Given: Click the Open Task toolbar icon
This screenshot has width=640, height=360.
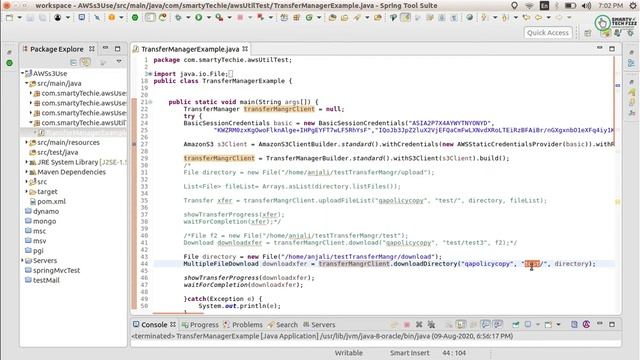Looking at the screenshot, I should [x=344, y=18].
